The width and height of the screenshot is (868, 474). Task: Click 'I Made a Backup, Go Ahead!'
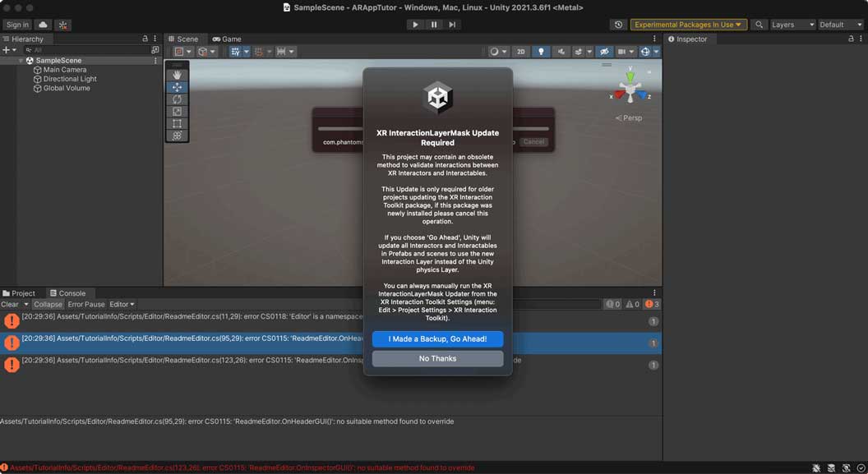tap(437, 339)
